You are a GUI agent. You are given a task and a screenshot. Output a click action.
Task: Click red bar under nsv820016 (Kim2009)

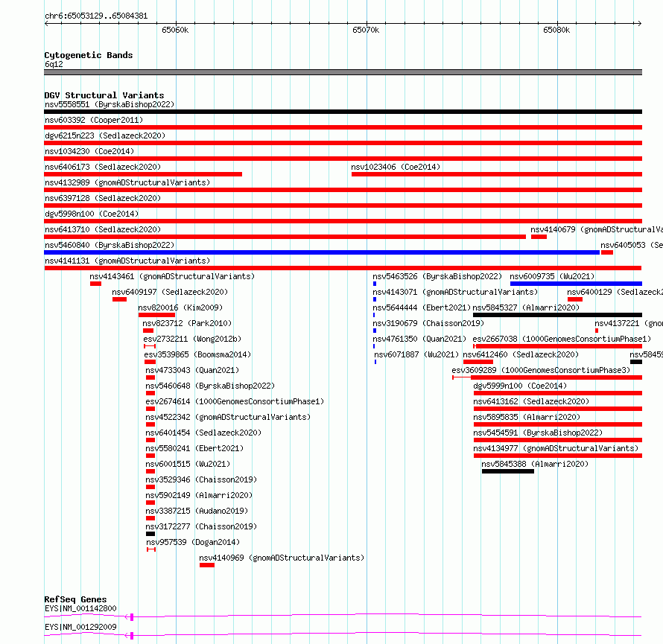click(x=156, y=315)
